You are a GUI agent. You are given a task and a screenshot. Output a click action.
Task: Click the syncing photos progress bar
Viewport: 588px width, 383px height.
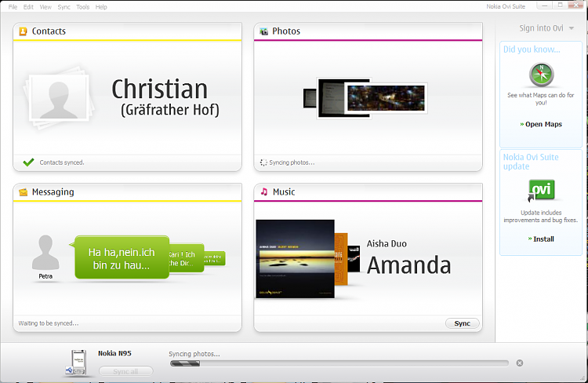339,363
